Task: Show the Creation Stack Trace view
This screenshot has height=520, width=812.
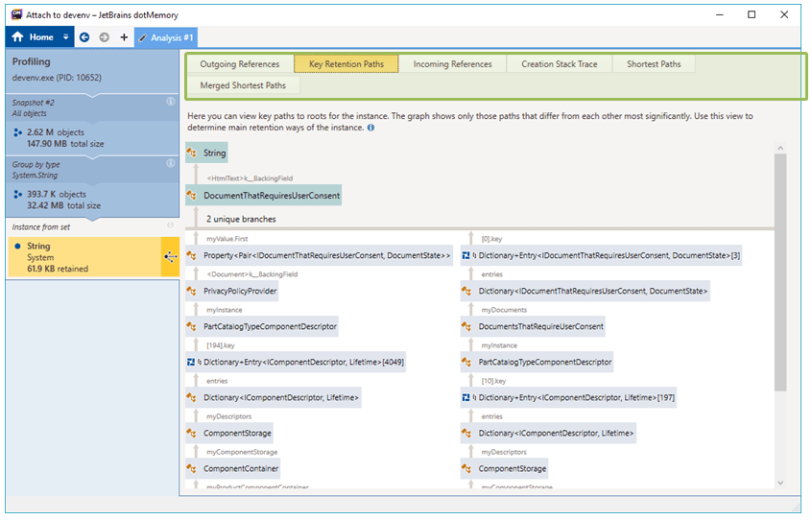Action: click(559, 64)
